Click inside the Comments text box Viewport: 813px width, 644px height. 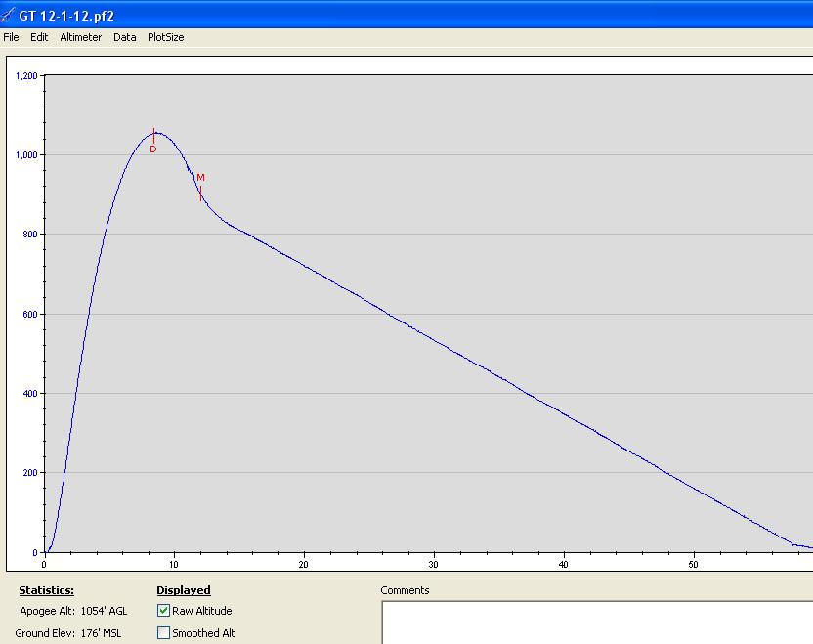coord(596,623)
